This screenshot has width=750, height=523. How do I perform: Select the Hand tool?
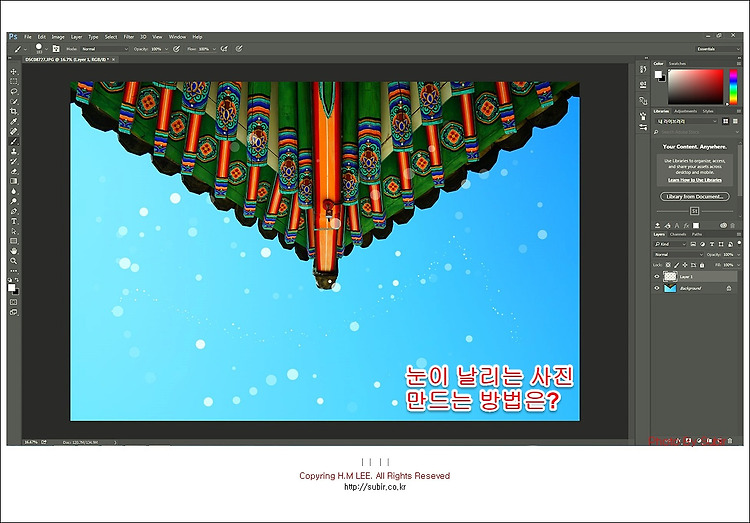[14, 251]
